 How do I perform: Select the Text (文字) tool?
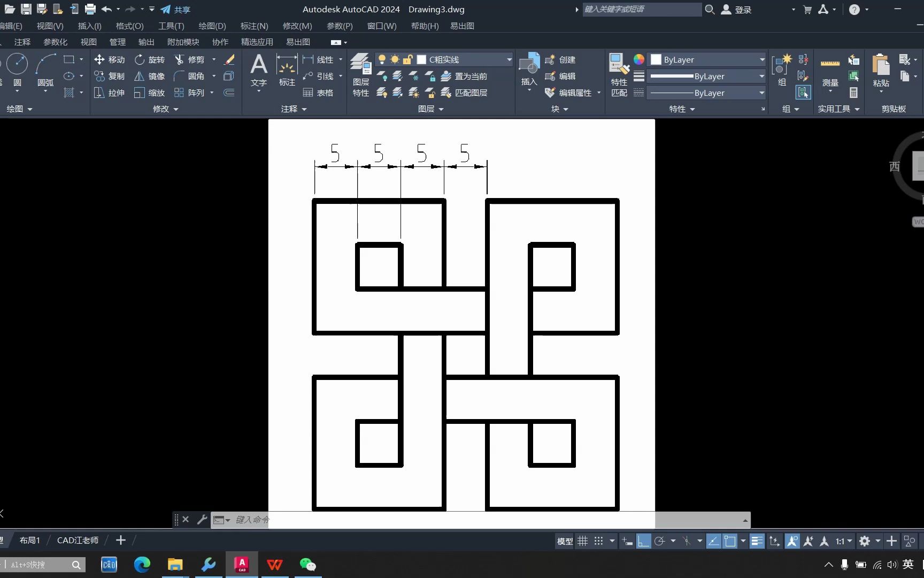click(x=259, y=70)
